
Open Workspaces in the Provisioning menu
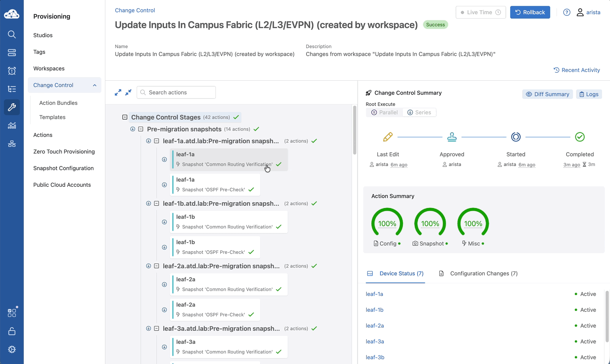pos(49,68)
